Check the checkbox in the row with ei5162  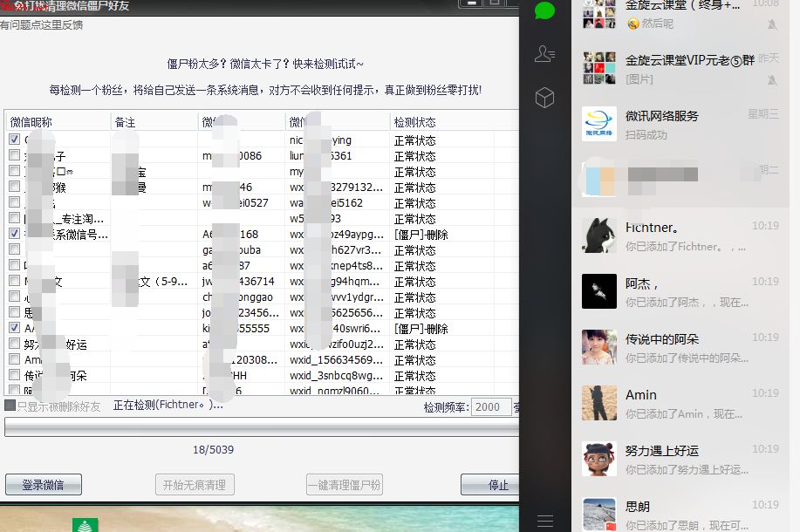click(14, 202)
